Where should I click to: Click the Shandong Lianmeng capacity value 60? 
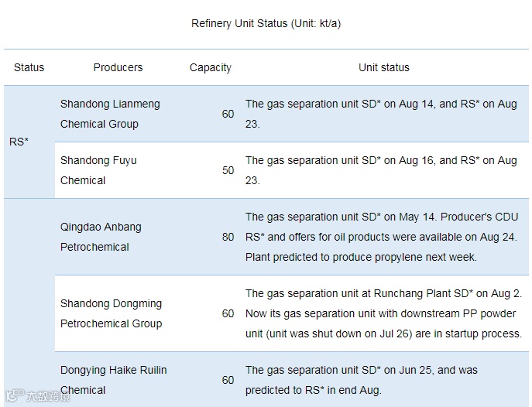[x=228, y=114]
